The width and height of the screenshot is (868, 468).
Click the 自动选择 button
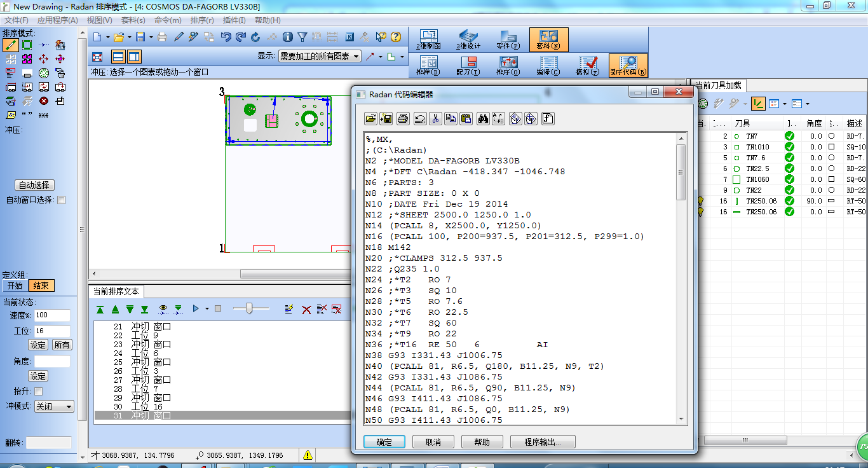[x=34, y=185]
